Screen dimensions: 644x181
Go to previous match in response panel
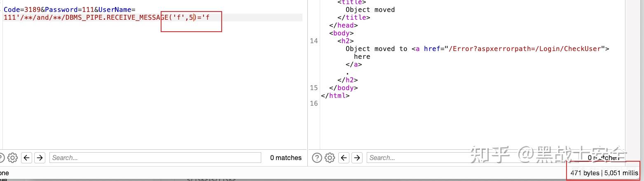(344, 158)
